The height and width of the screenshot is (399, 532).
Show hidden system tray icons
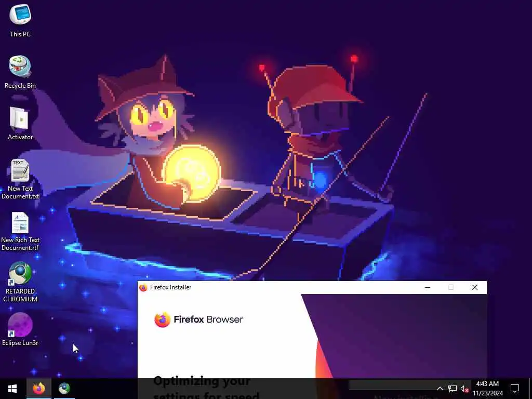pyautogui.click(x=440, y=389)
